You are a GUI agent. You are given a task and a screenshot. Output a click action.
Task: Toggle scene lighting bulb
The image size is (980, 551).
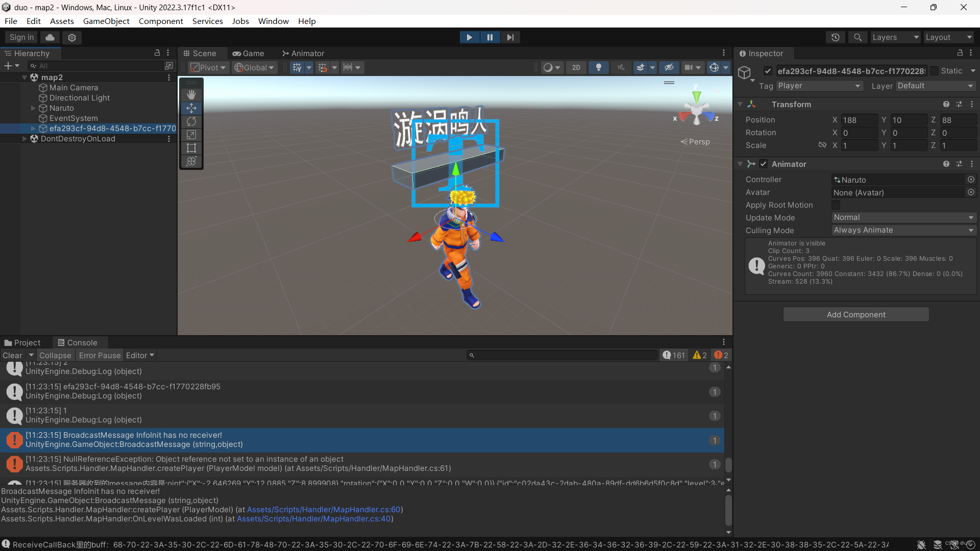click(x=599, y=67)
